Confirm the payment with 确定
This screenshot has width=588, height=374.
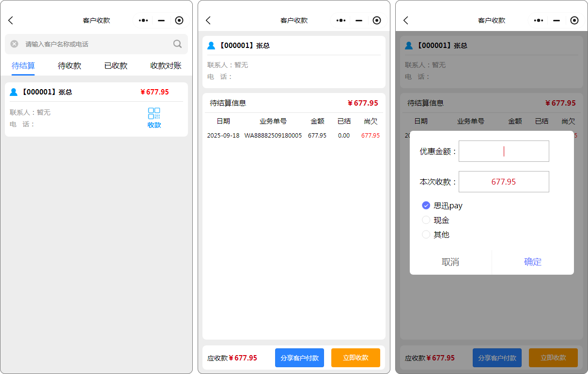point(533,262)
